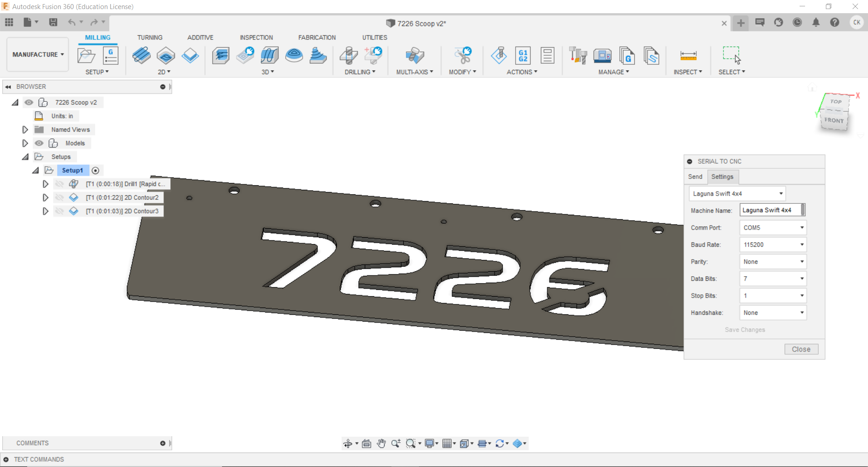Viewport: 868px width, 467px height.
Task: Activate the Setup1 radio button
Action: (96, 170)
